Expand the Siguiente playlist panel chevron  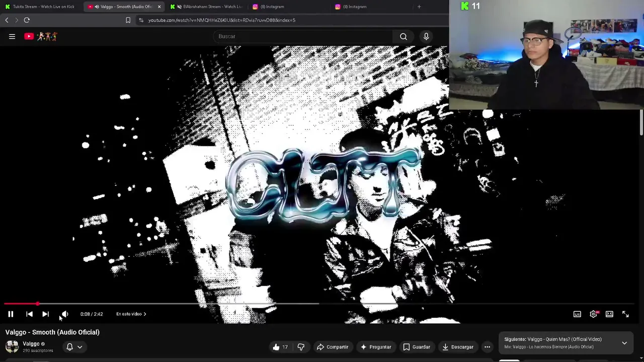point(624,343)
